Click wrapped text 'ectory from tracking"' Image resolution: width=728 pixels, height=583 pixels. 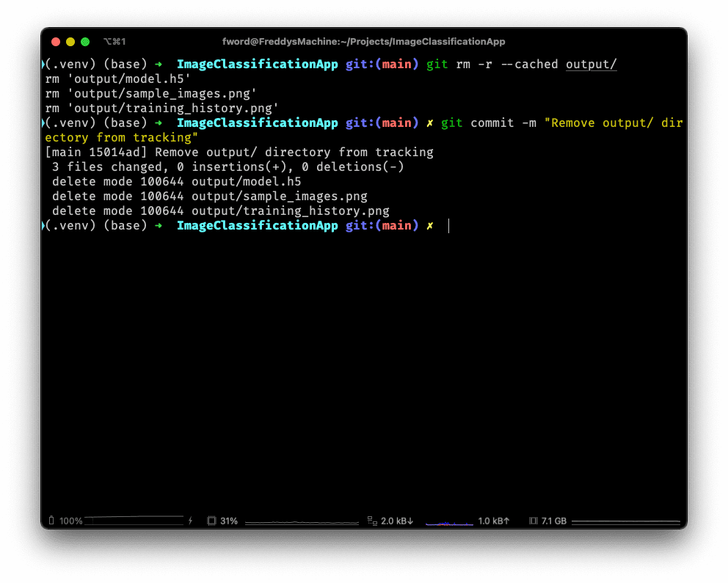click(121, 138)
